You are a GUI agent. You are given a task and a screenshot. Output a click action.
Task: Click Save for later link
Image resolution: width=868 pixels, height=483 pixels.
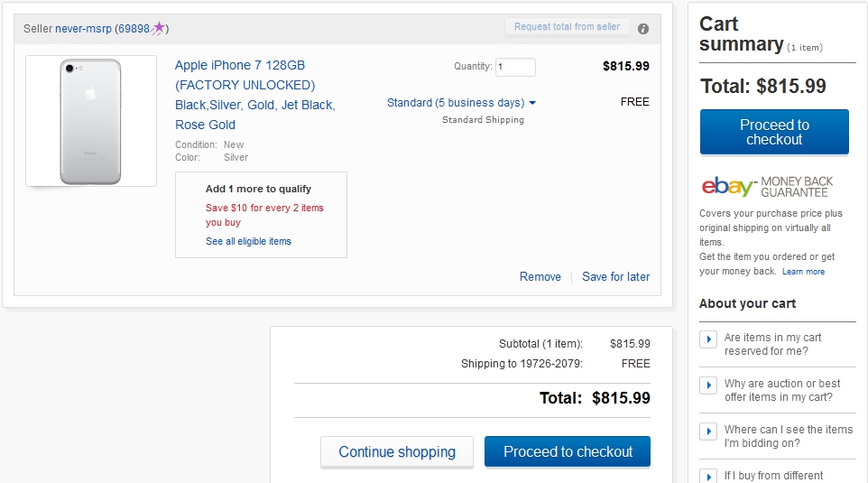[x=615, y=277]
